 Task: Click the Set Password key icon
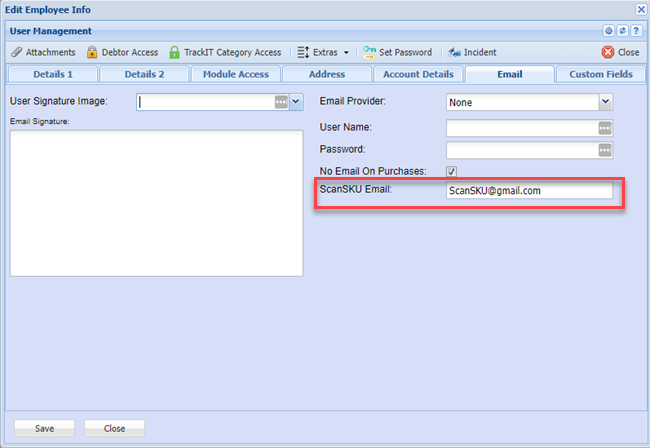point(369,52)
